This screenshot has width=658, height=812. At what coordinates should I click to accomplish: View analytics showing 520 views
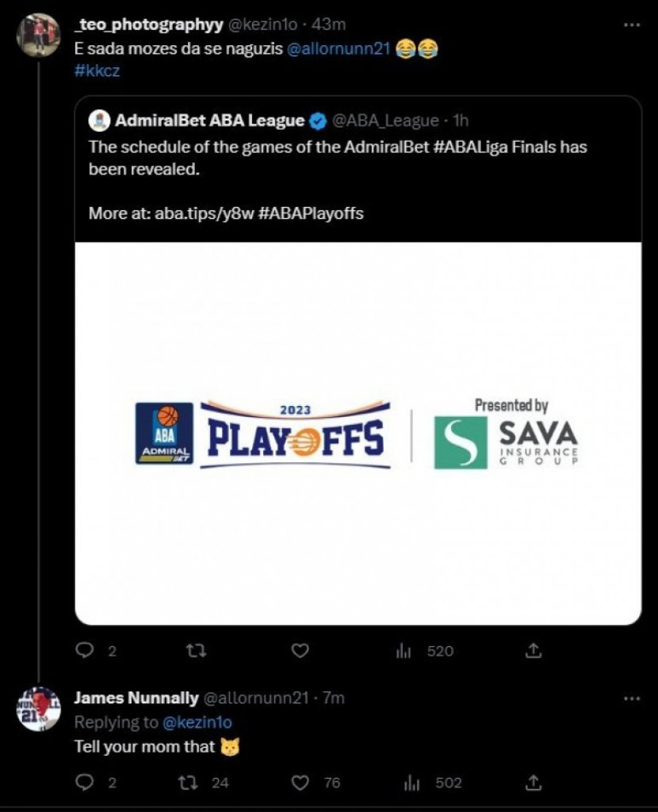pyautogui.click(x=425, y=651)
